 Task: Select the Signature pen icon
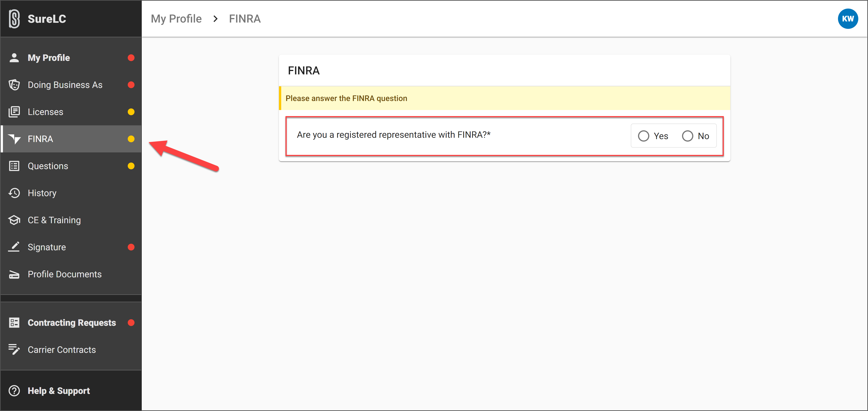(14, 247)
